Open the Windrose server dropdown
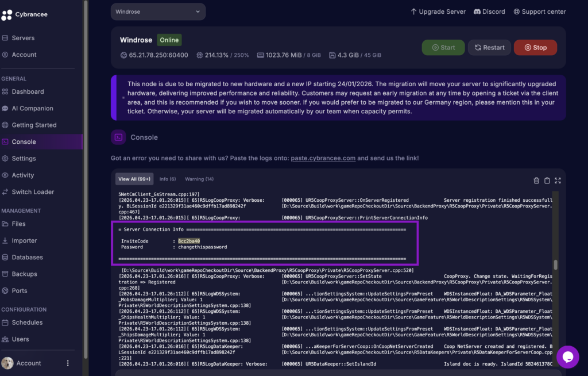588x376 pixels. pyautogui.click(x=158, y=11)
